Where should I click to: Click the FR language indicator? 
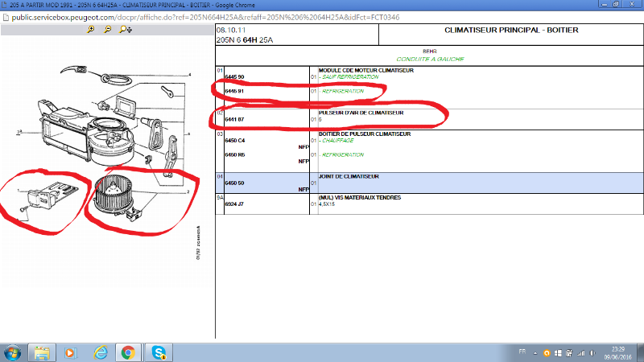pos(522,352)
